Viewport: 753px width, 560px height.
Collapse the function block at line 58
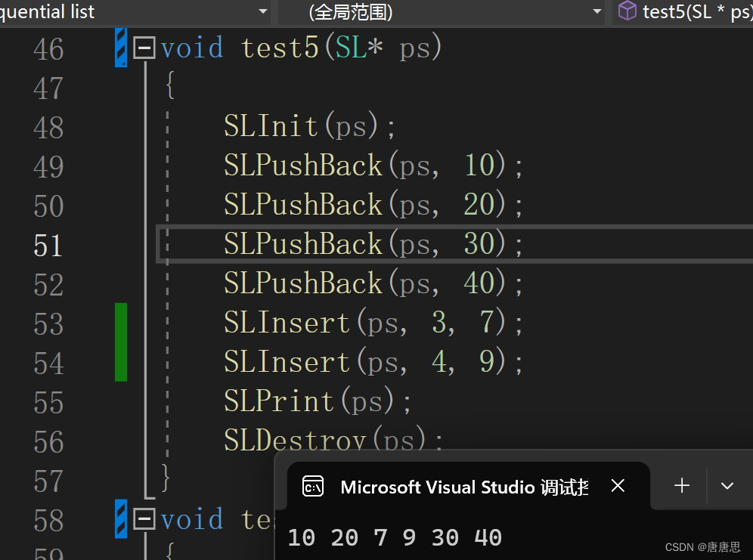click(x=144, y=519)
